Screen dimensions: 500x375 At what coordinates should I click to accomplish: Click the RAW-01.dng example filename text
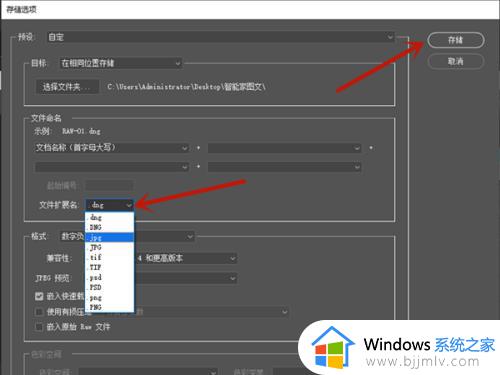[81, 131]
